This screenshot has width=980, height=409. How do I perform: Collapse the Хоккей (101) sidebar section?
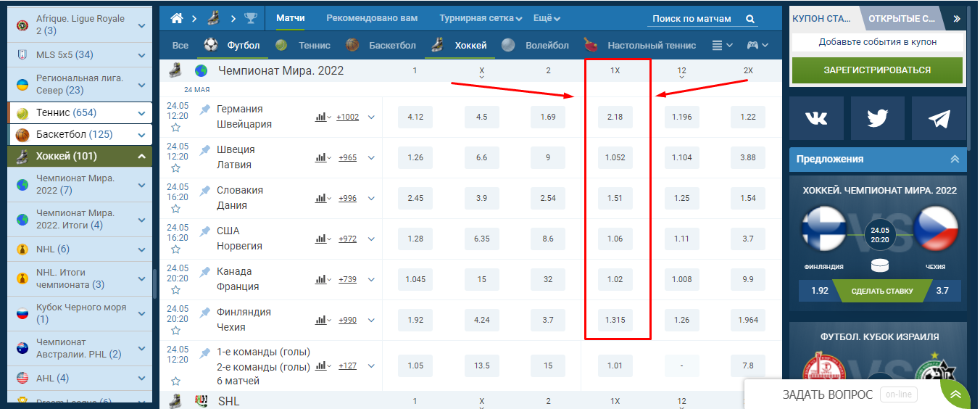[141, 157]
